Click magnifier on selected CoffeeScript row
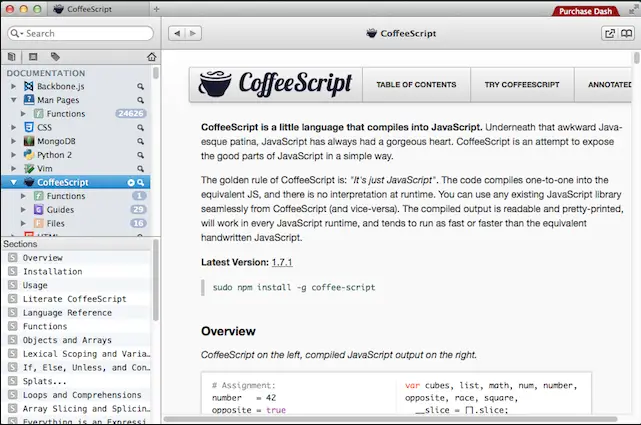The image size is (641, 425). (141, 182)
